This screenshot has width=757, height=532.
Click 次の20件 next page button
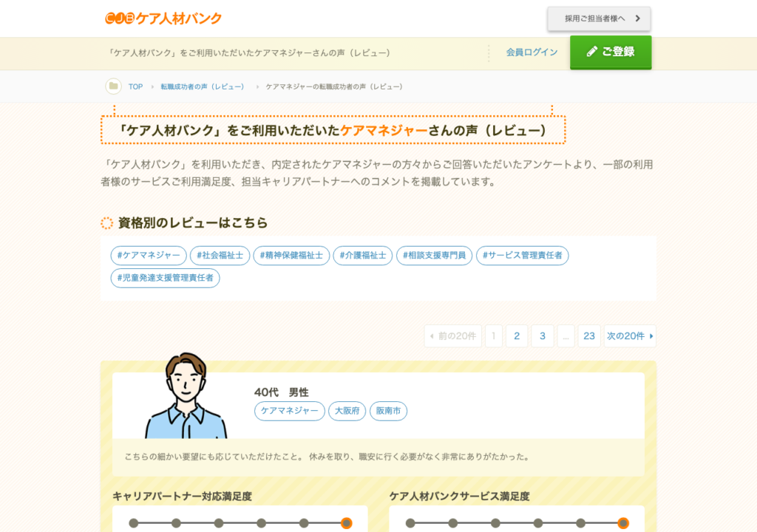tap(630, 336)
